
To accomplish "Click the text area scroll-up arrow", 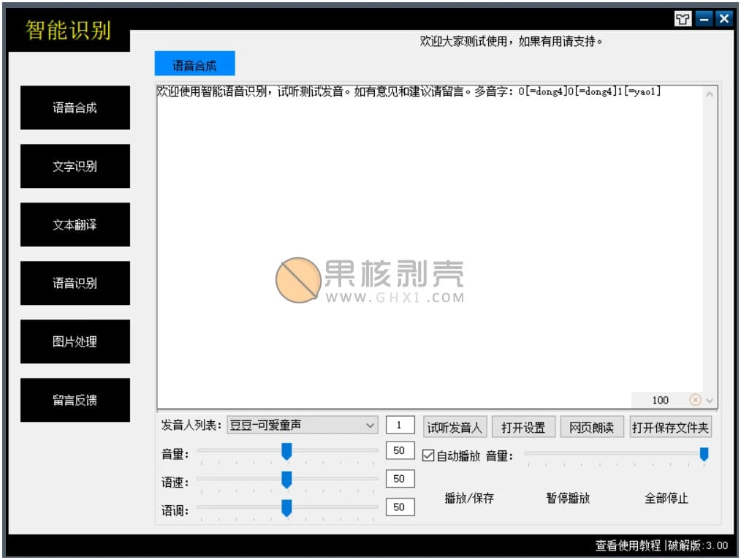I will pyautogui.click(x=710, y=94).
